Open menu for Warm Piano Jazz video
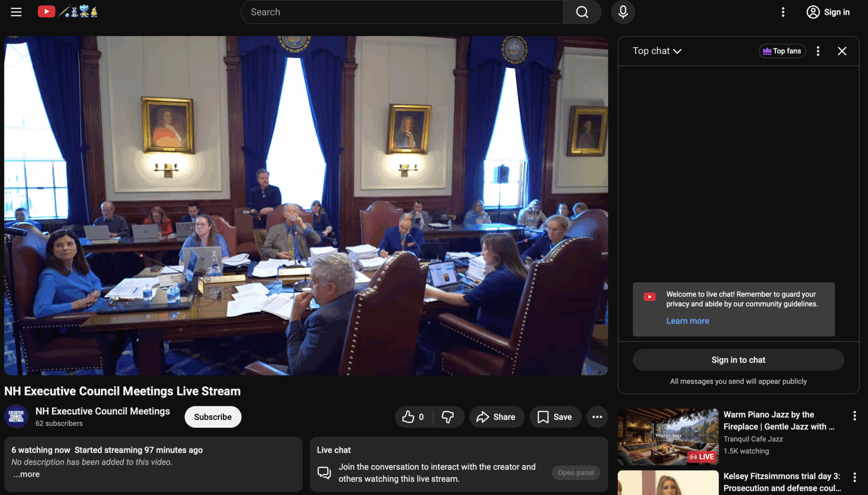This screenshot has width=868, height=495. coord(854,415)
